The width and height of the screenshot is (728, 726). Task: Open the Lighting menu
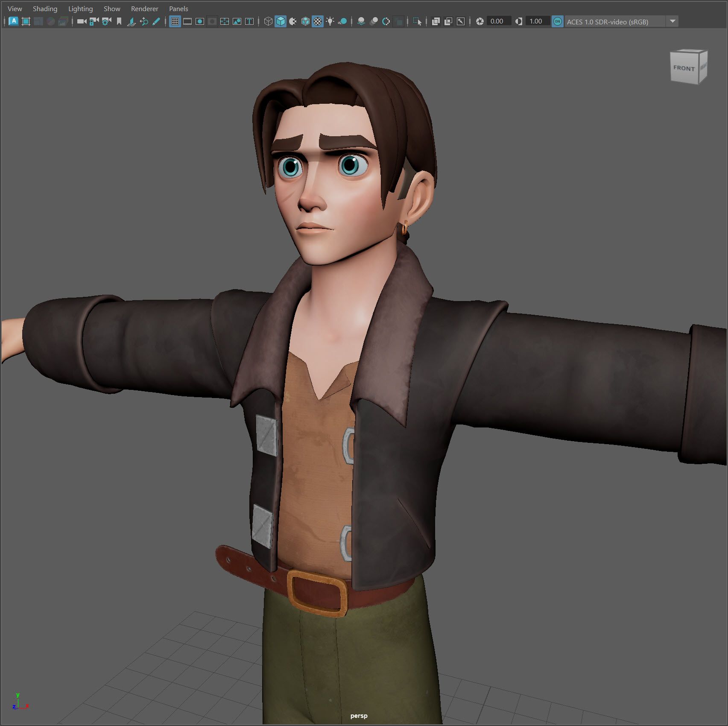80,9
